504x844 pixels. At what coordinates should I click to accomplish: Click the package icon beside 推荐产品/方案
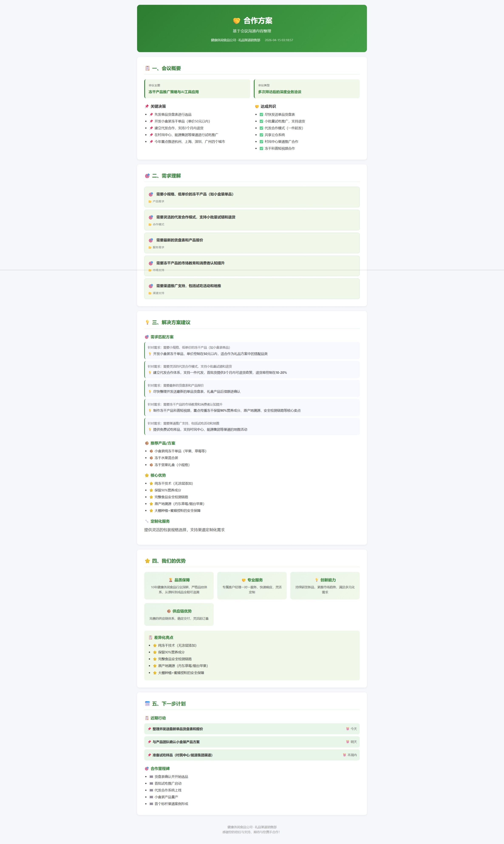pyautogui.click(x=147, y=443)
